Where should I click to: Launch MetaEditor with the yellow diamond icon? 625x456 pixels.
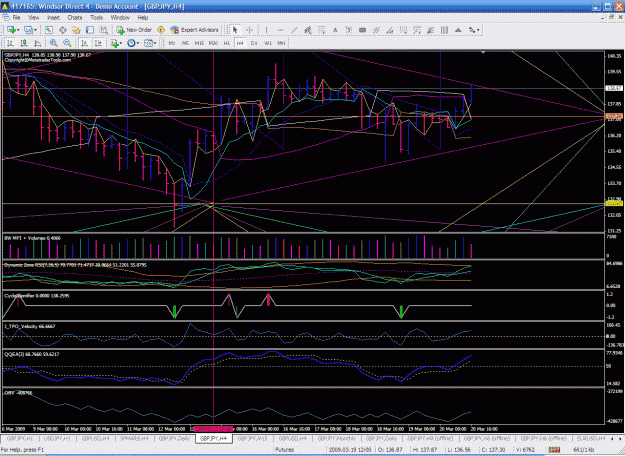161,30
